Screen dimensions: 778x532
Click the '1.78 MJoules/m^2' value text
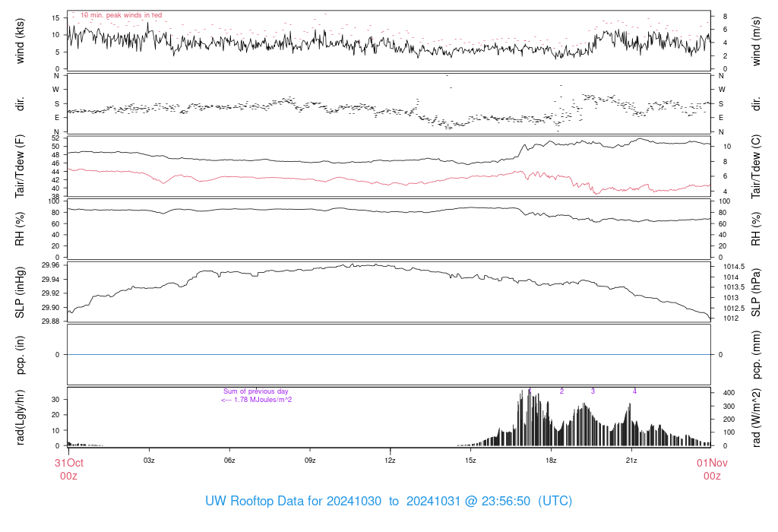tap(262, 400)
